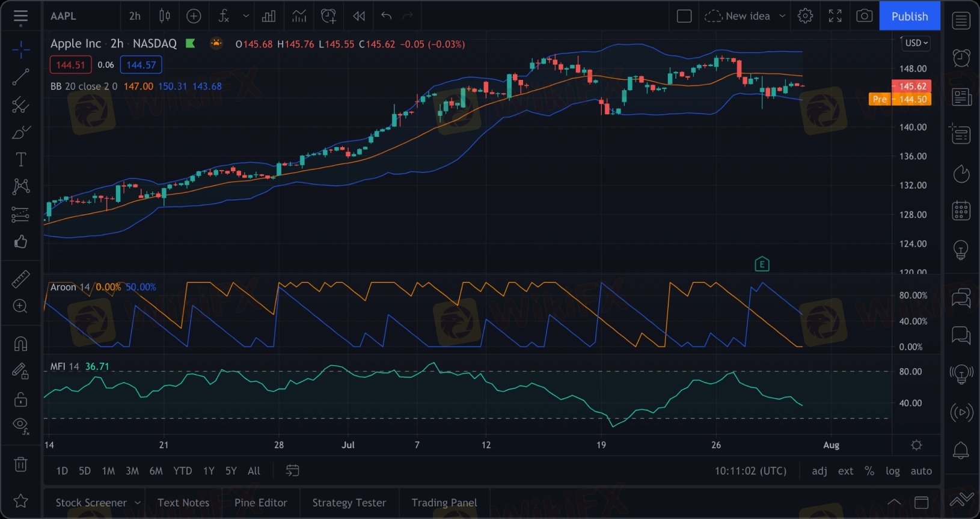Viewport: 980px width, 519px height.
Task: Select the brush drawing tool
Action: 20,132
